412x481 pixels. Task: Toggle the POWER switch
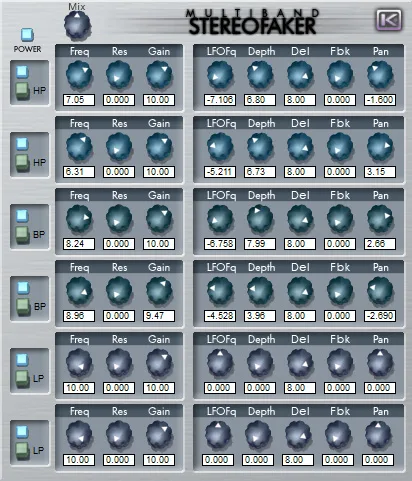click(x=27, y=35)
